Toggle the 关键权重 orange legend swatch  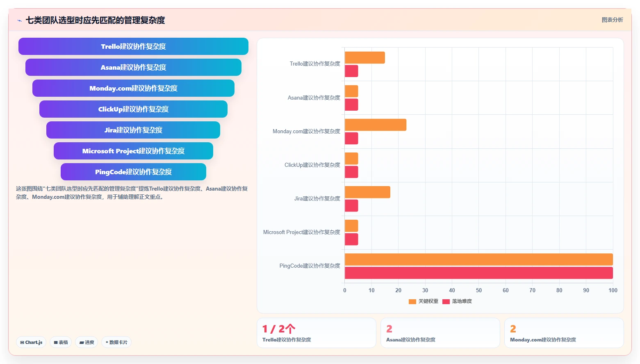coord(412,301)
